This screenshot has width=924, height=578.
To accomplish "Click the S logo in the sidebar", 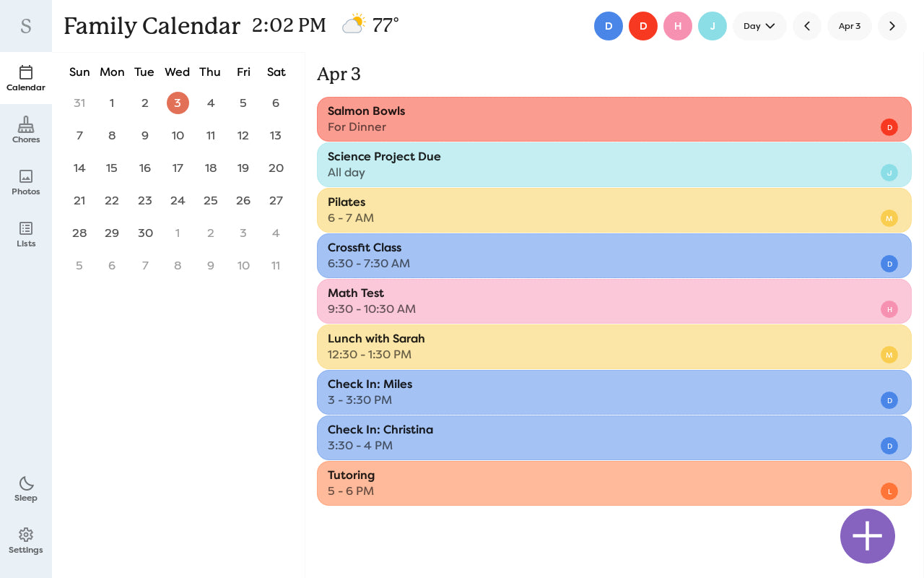I will pyautogui.click(x=26, y=26).
